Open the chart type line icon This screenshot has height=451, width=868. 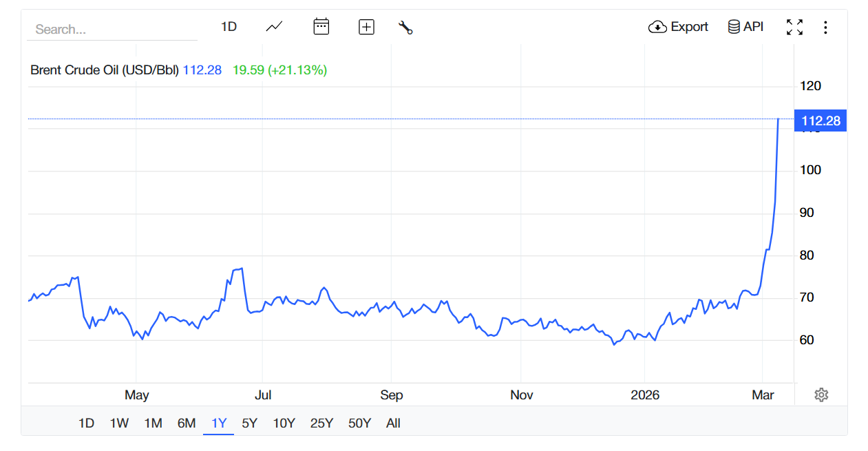pos(274,27)
